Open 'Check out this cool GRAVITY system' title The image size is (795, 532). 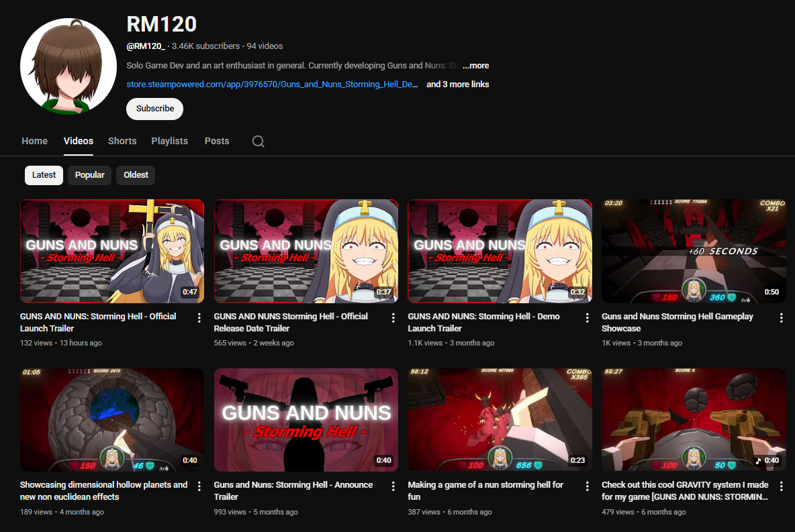(x=685, y=491)
